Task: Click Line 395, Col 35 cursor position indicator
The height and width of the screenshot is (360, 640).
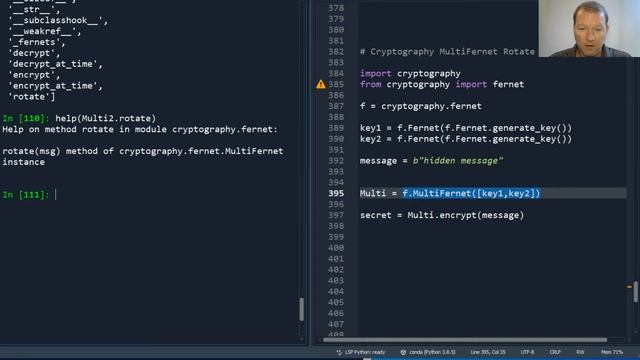Action: [488, 352]
